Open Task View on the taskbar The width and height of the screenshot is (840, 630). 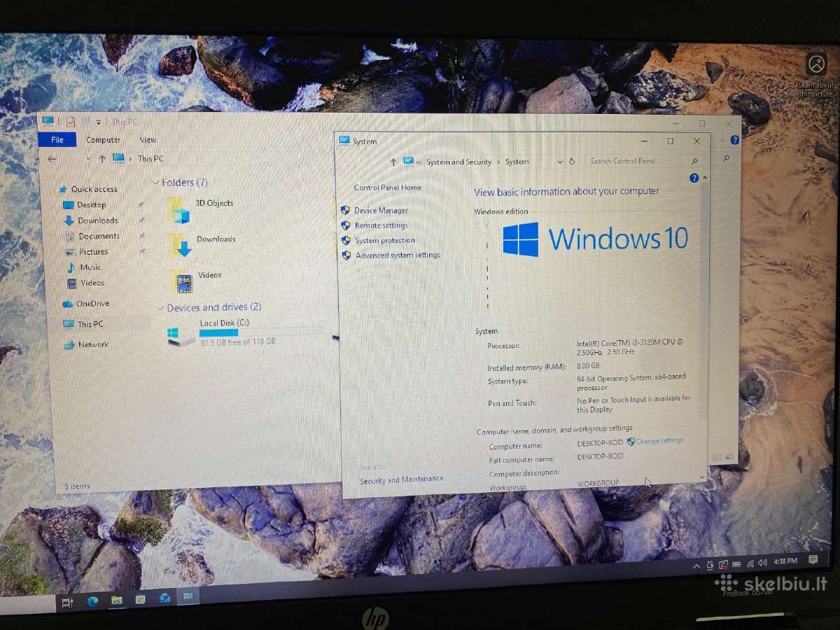(x=67, y=601)
